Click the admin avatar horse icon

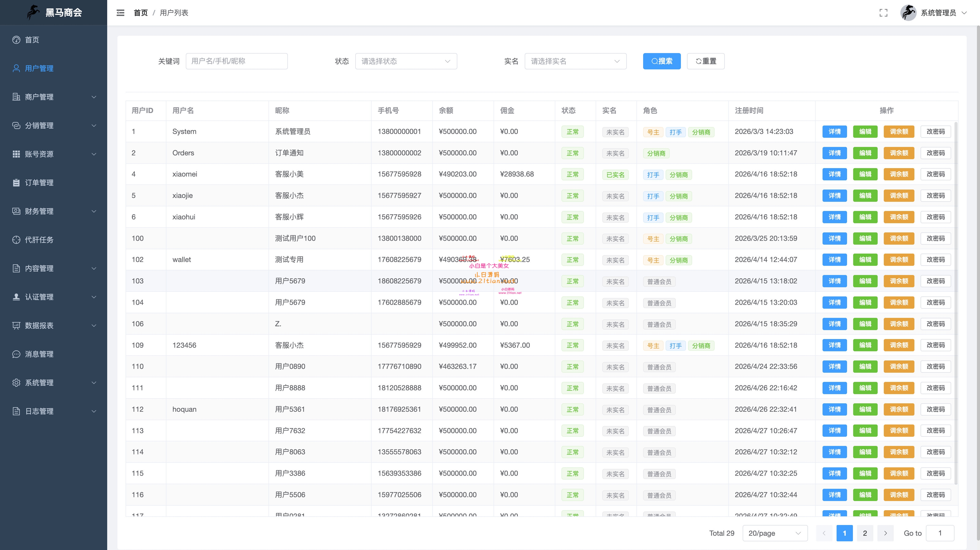click(x=908, y=12)
